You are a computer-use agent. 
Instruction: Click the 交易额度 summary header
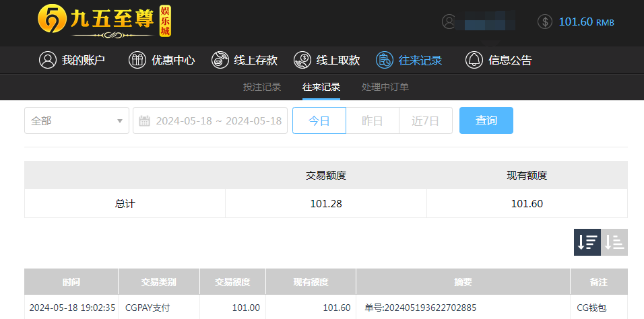[x=326, y=175]
